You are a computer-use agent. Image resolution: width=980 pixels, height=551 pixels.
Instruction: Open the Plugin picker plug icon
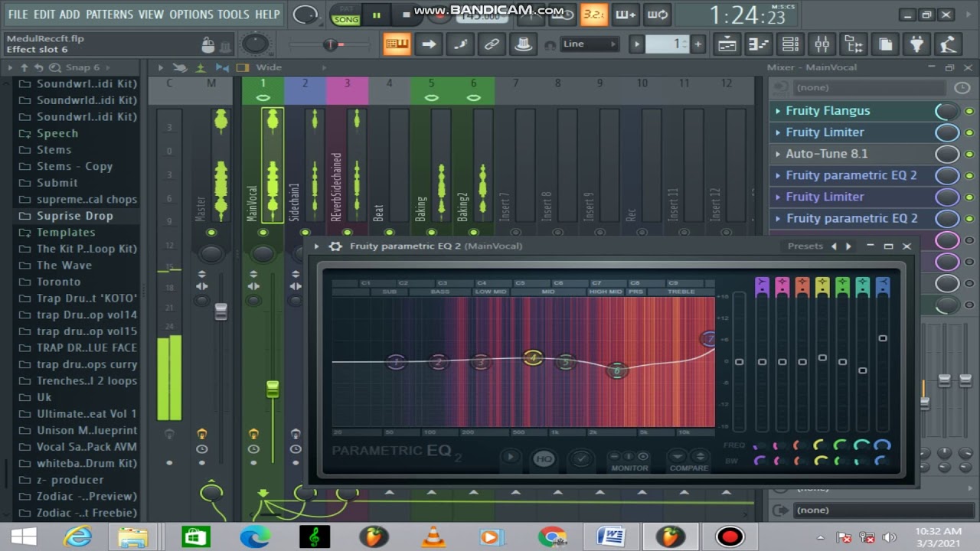916,44
